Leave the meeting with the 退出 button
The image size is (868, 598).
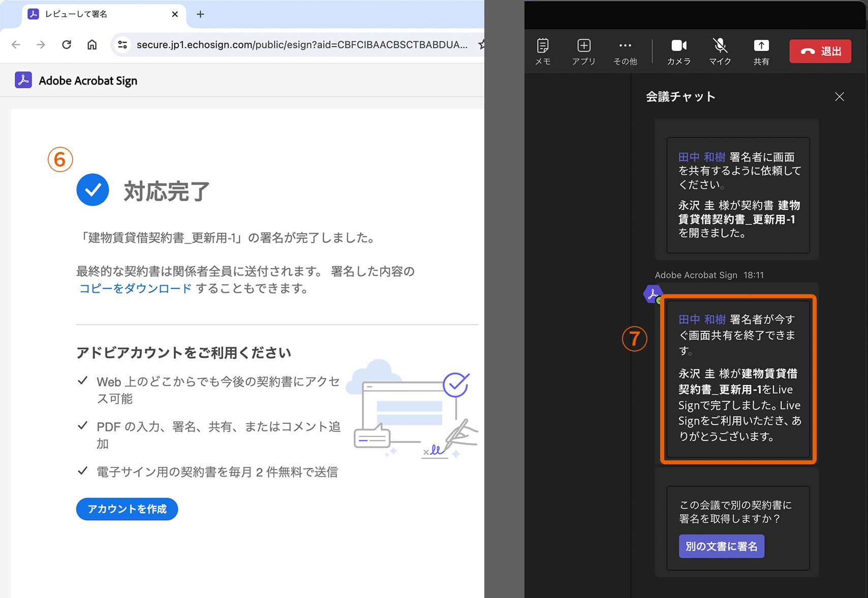pos(820,51)
